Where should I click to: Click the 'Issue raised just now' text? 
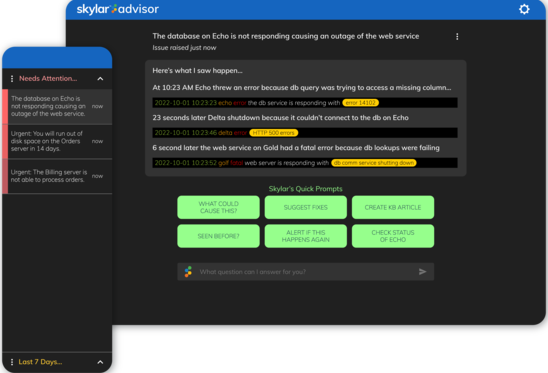pyautogui.click(x=184, y=48)
